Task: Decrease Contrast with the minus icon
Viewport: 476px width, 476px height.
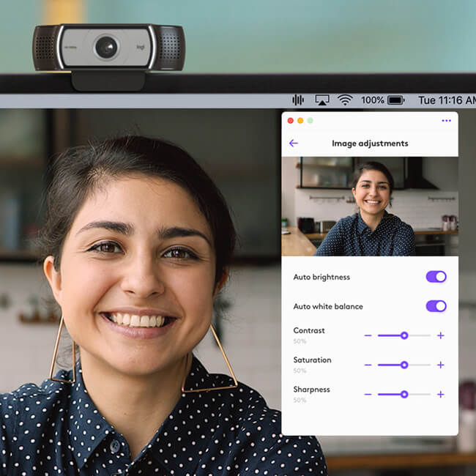Action: (368, 335)
